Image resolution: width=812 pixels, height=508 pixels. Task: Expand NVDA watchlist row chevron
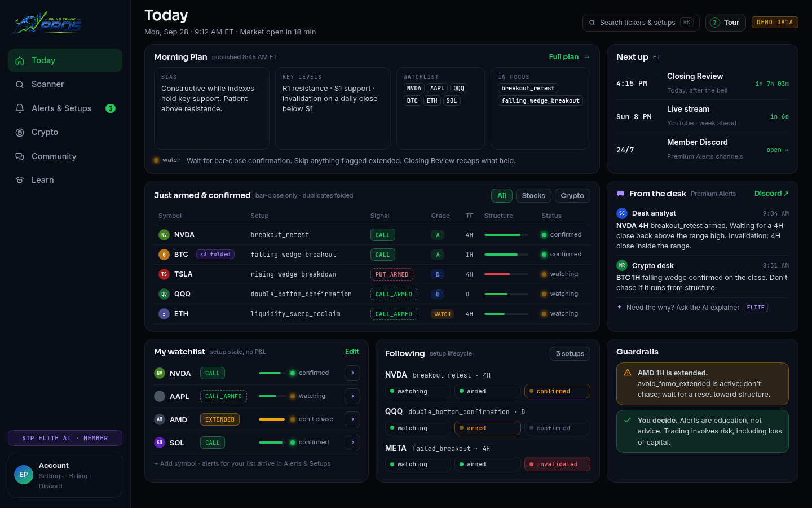pyautogui.click(x=352, y=373)
